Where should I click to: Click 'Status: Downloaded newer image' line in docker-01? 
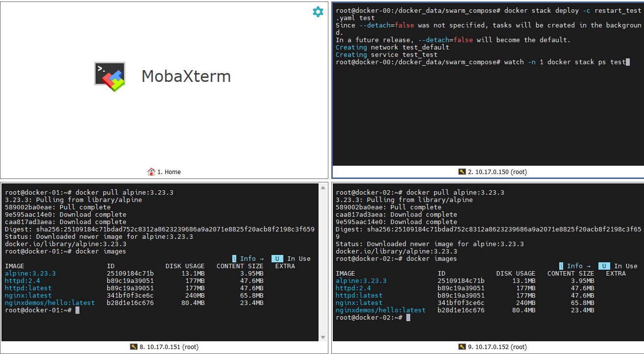pos(99,237)
